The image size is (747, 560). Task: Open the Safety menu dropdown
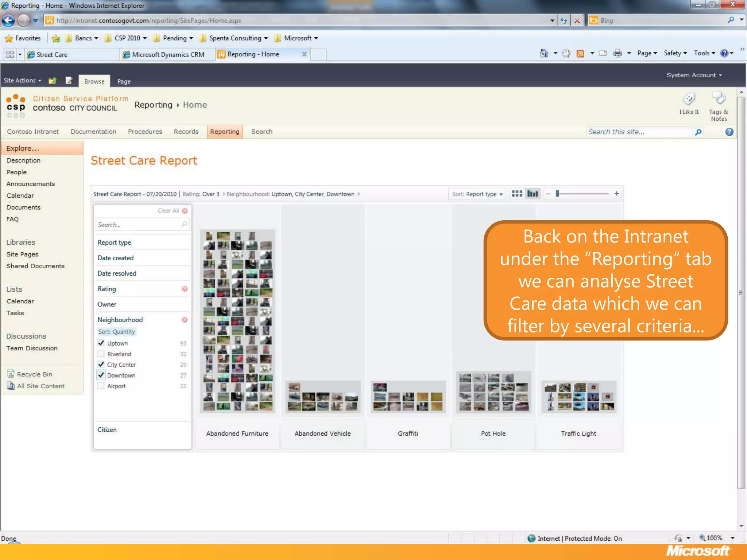click(675, 53)
